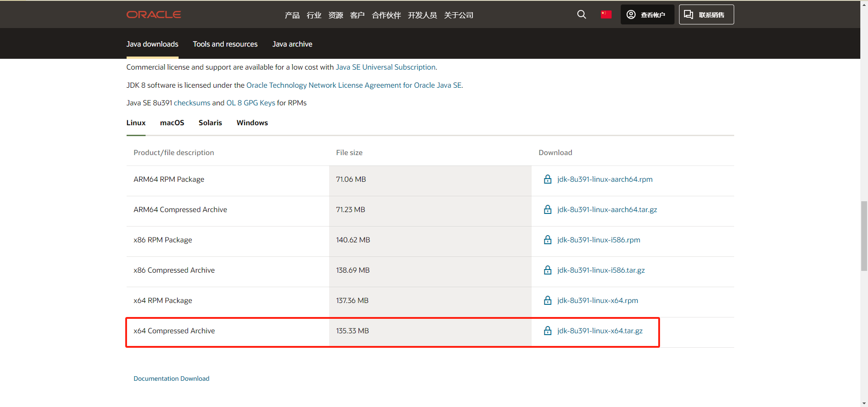Screen dimensions: 868x407
Task: Click the x64 RPM Package description
Action: (x=163, y=300)
